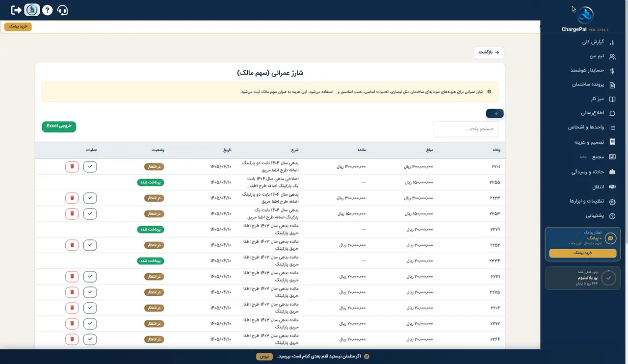Click the logout arrow icon in top bar
The width and height of the screenshot is (628, 364).
tap(16, 10)
